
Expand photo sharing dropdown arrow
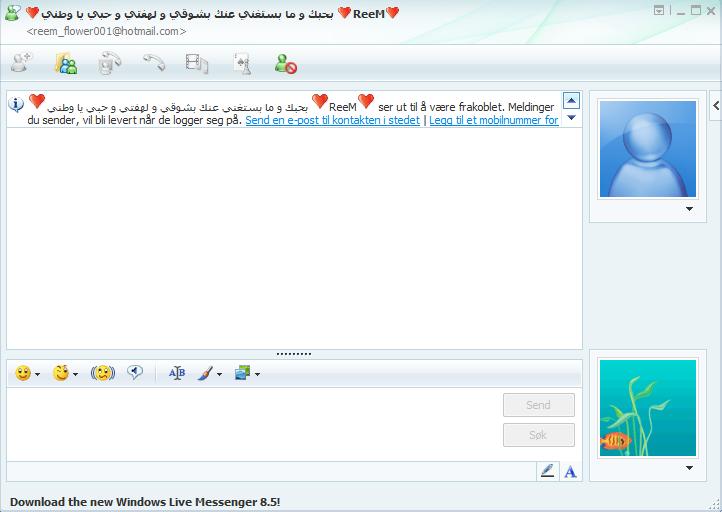click(x=257, y=374)
